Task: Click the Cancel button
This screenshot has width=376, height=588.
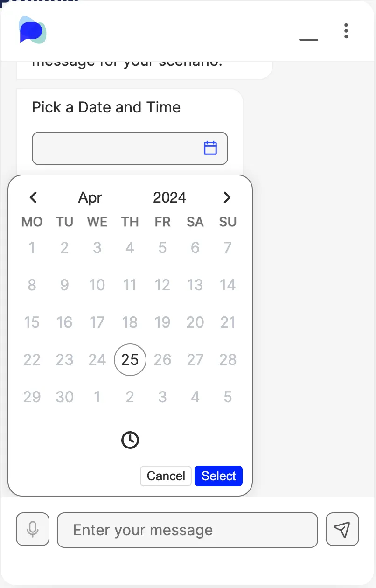Action: (166, 476)
